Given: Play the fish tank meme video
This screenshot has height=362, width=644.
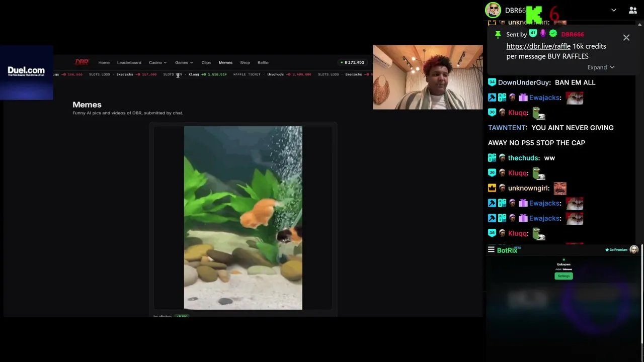Looking at the screenshot, I should pyautogui.click(x=243, y=218).
